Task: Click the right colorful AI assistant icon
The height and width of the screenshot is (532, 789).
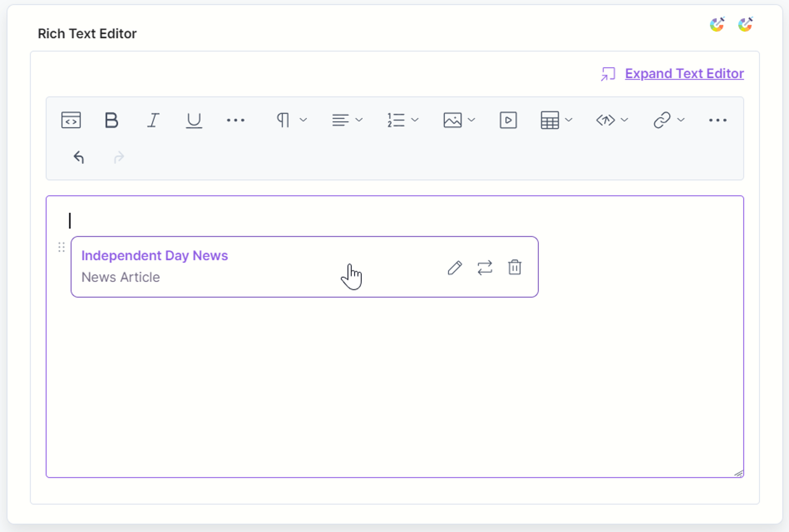Action: click(745, 24)
